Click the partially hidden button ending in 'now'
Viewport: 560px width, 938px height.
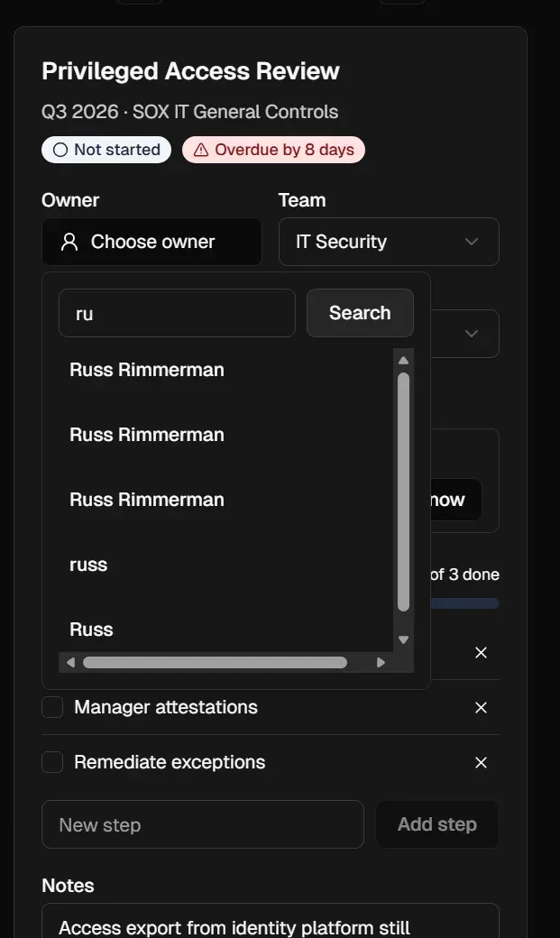tap(456, 500)
